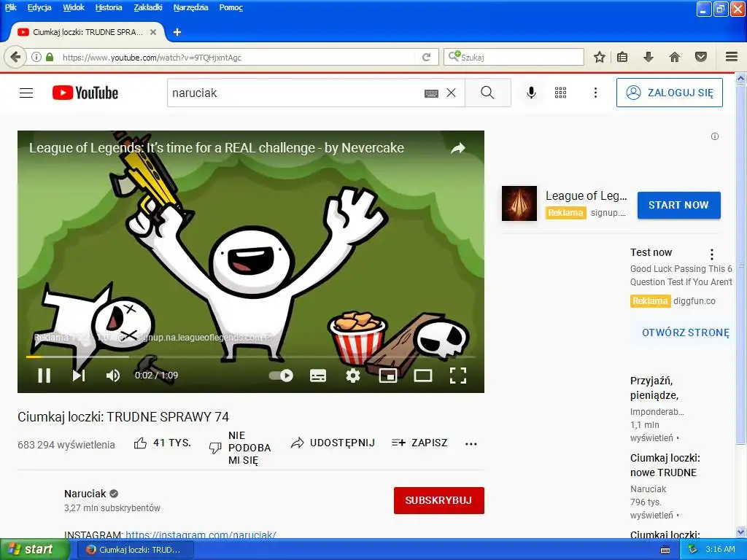Switch to miniplayer mode

[x=388, y=376]
